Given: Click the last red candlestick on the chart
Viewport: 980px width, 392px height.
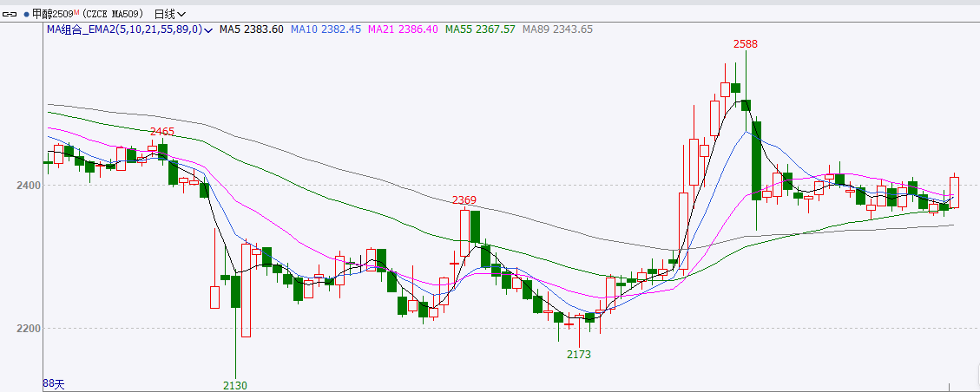Looking at the screenshot, I should [x=954, y=192].
